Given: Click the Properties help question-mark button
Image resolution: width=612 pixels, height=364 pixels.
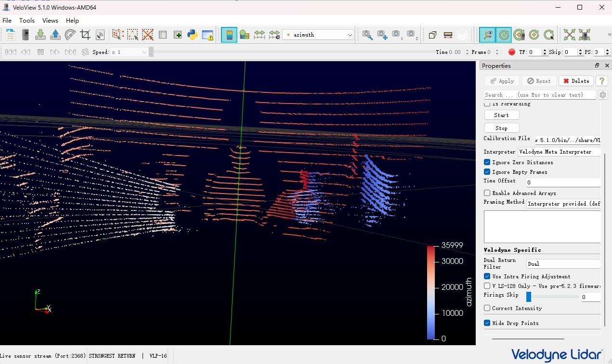Looking at the screenshot, I should point(601,81).
